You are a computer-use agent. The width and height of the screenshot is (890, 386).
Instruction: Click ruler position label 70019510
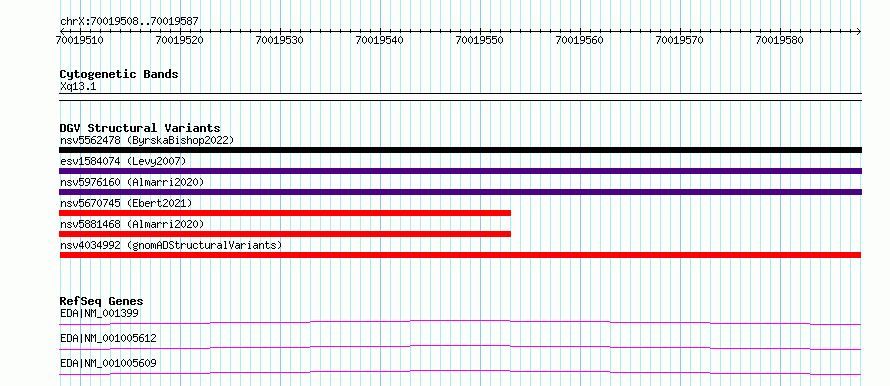(79, 41)
